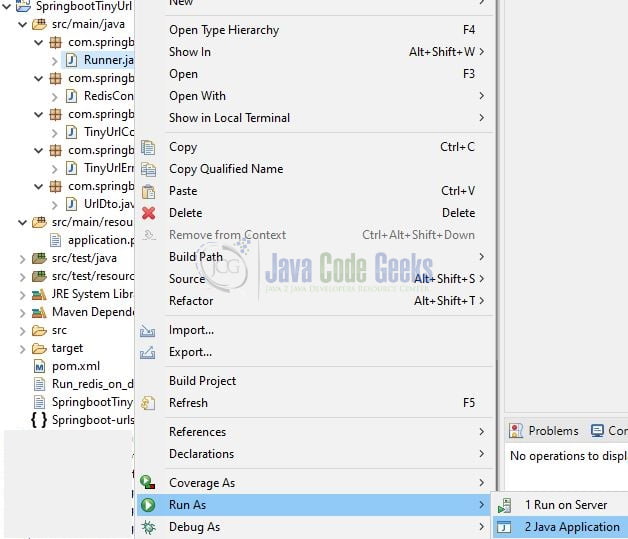
Task: Click the UrlDto.java file icon
Action: coord(71,204)
